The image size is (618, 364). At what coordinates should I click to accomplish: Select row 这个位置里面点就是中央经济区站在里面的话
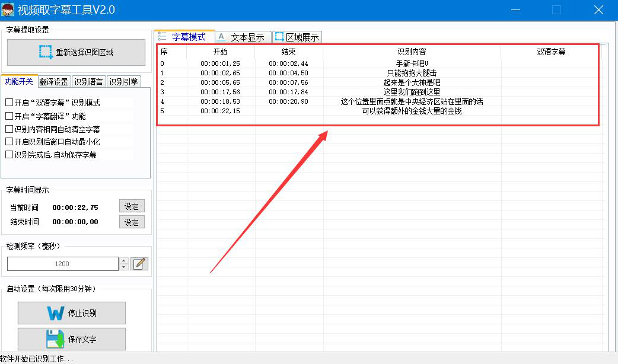coord(378,101)
